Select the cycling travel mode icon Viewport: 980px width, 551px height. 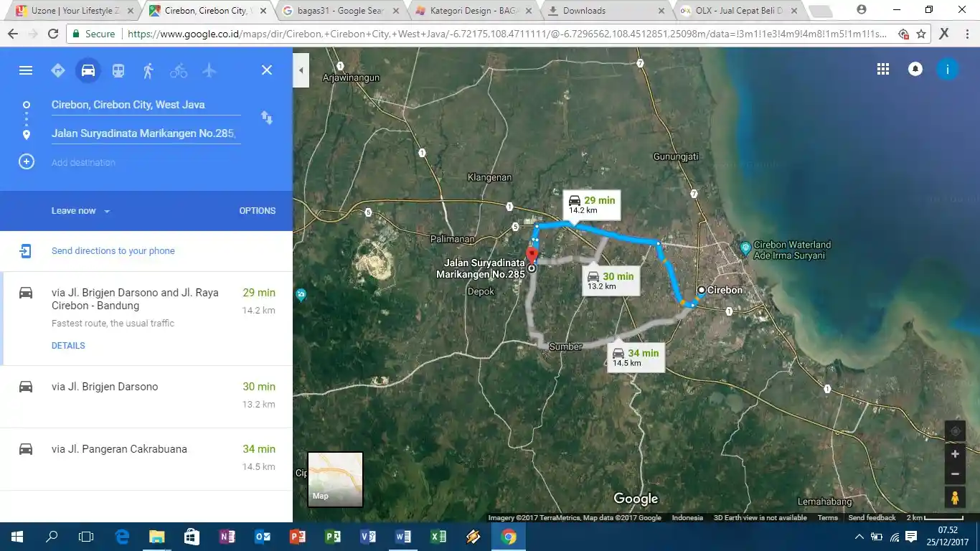(179, 70)
